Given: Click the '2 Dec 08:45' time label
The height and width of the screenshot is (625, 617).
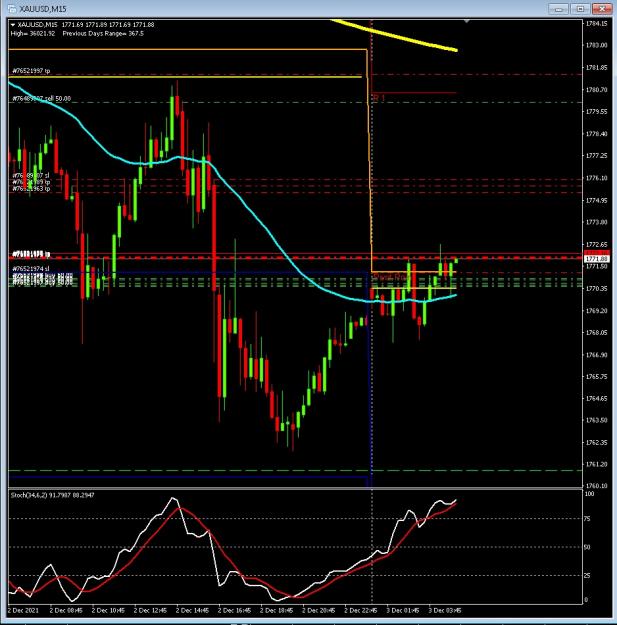Looking at the screenshot, I should [x=66, y=611].
